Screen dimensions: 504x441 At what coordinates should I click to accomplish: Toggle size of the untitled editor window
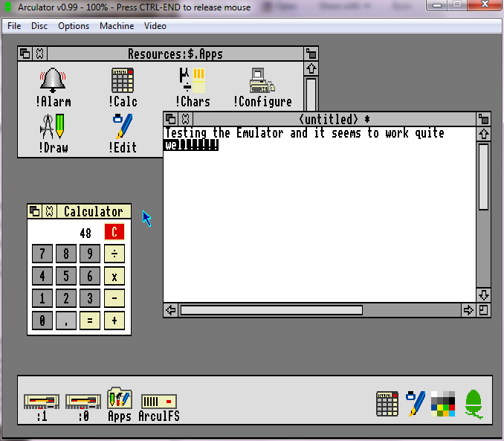pyautogui.click(x=484, y=119)
